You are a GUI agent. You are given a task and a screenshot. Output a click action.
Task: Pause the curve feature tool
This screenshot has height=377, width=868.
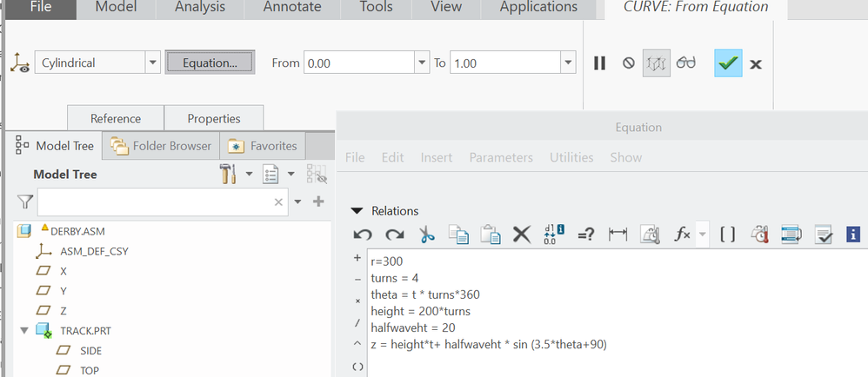[599, 63]
